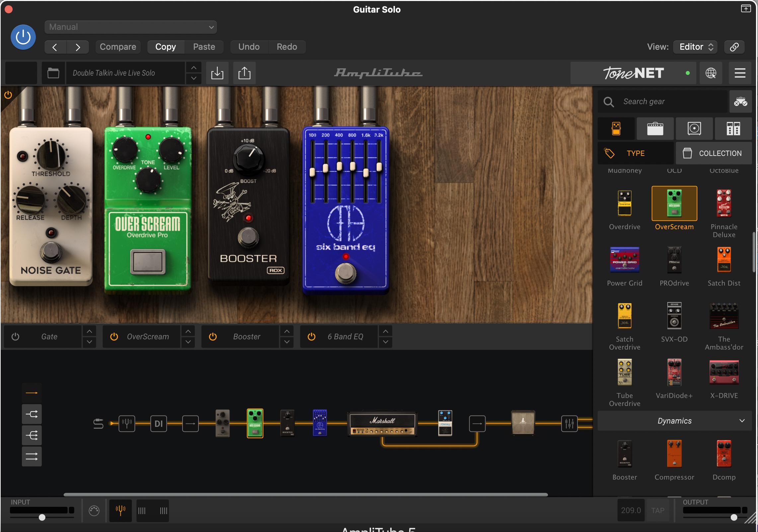758x532 pixels.
Task: Select the OverScream pedal in gear list
Action: coord(674,203)
